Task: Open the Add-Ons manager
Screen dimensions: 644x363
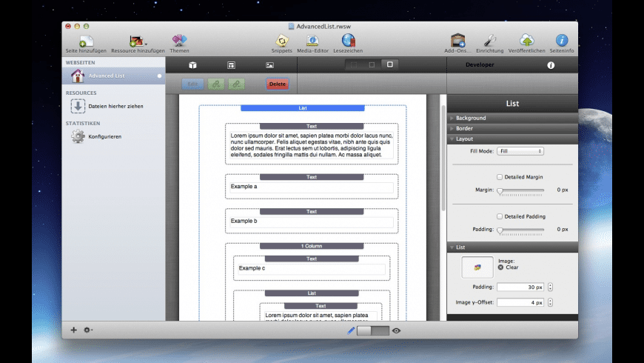Action: tap(457, 40)
